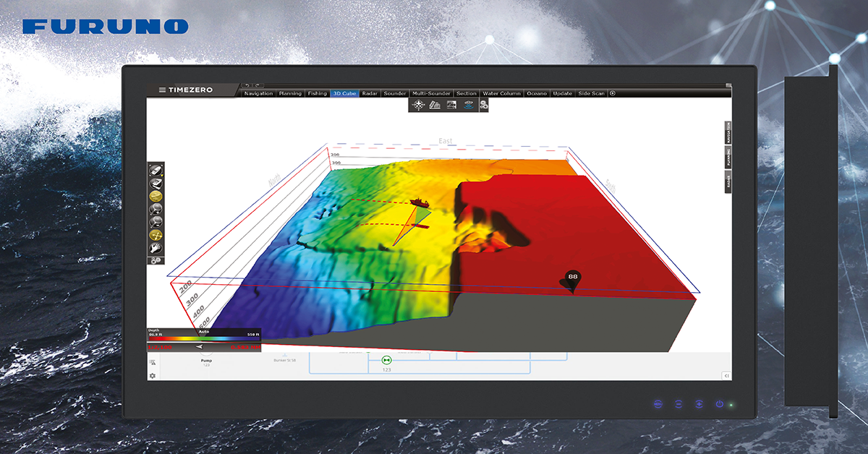
Task: Open the Update tab
Action: [562, 93]
